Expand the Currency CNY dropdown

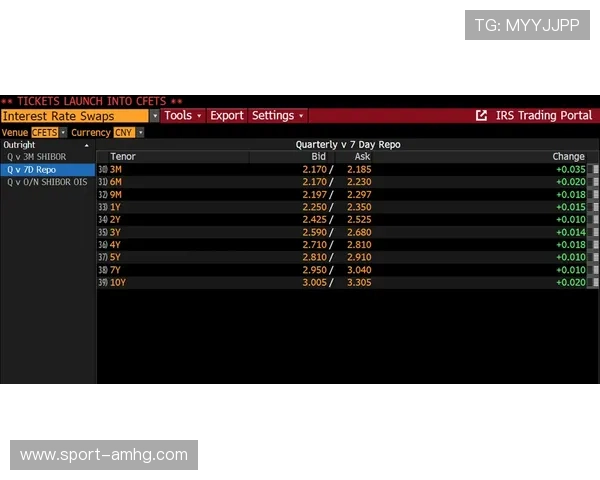coord(140,132)
